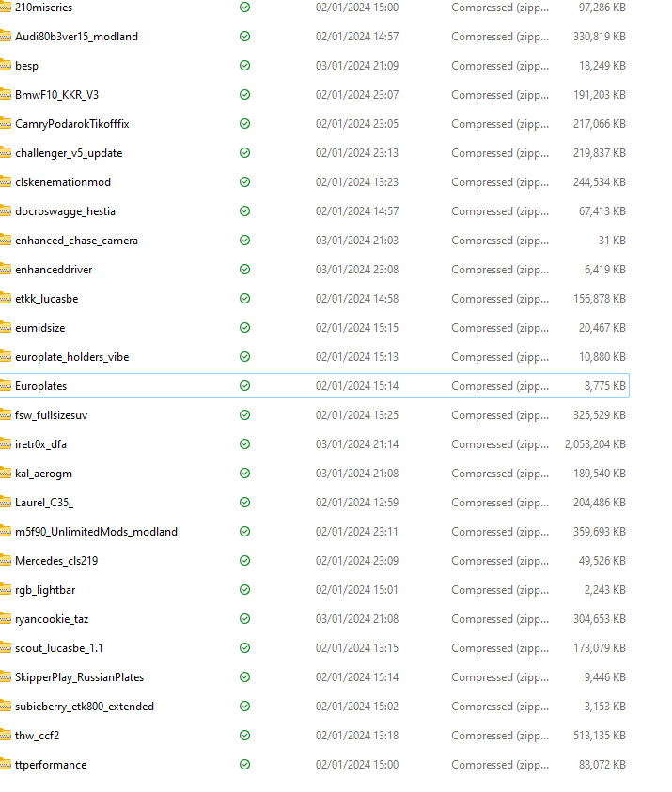Image resolution: width=672 pixels, height=792 pixels.
Task: Select the docroswagge_hestia file name
Action: (65, 211)
